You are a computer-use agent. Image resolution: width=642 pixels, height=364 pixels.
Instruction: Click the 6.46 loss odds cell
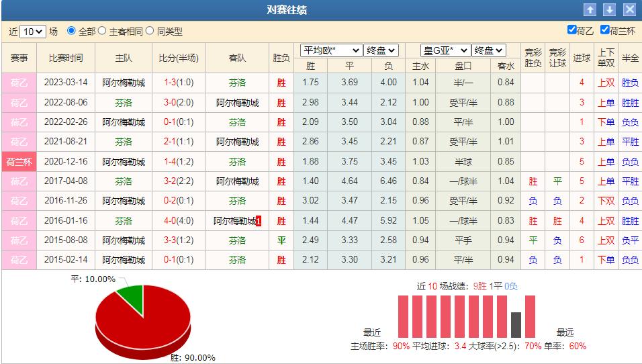[388, 181]
